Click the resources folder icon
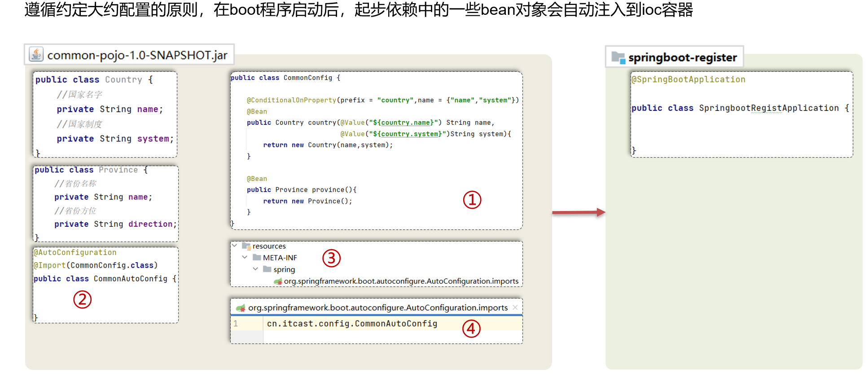Screen dimensions: 868x374 [x=246, y=246]
